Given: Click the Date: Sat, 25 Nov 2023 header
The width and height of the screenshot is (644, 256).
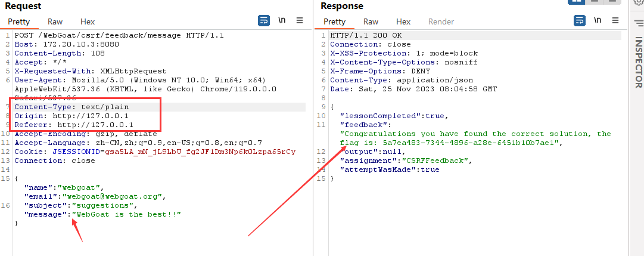Looking at the screenshot, I should [x=413, y=90].
